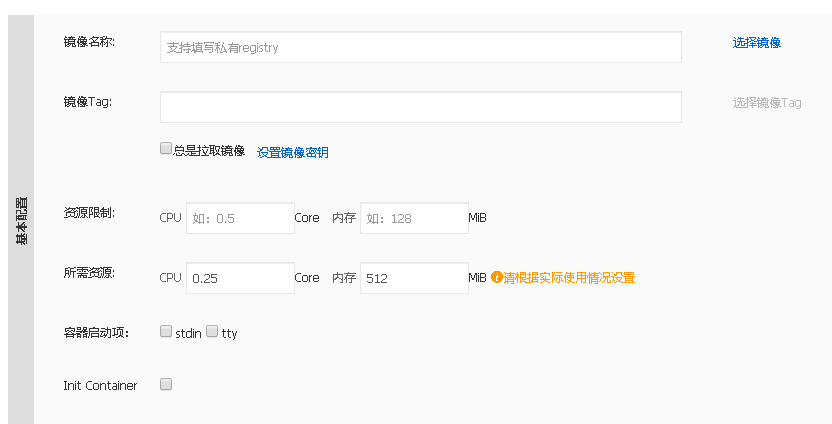Enable the 总是拉取镜像 checkbox

[166, 149]
